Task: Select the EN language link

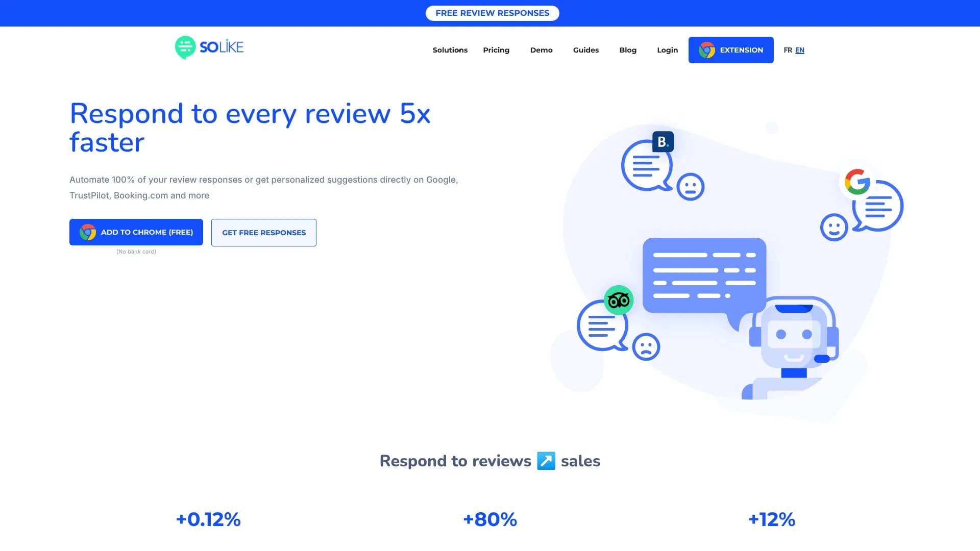Action: point(800,50)
